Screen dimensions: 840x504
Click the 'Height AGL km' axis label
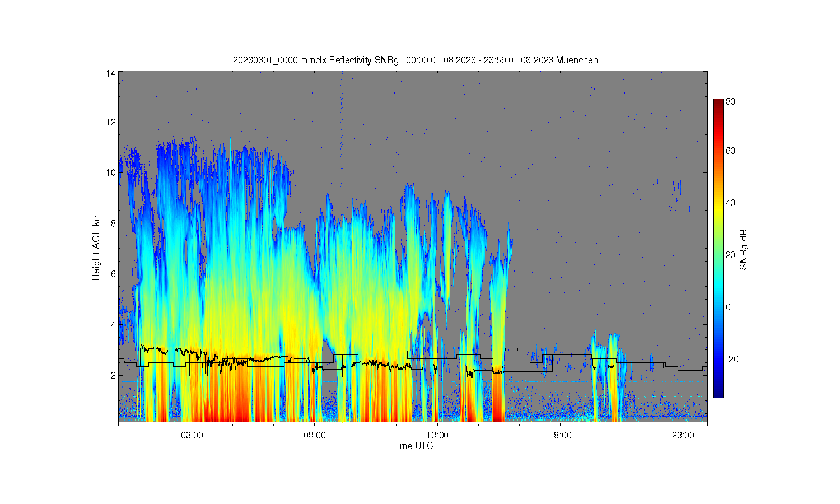click(x=96, y=247)
